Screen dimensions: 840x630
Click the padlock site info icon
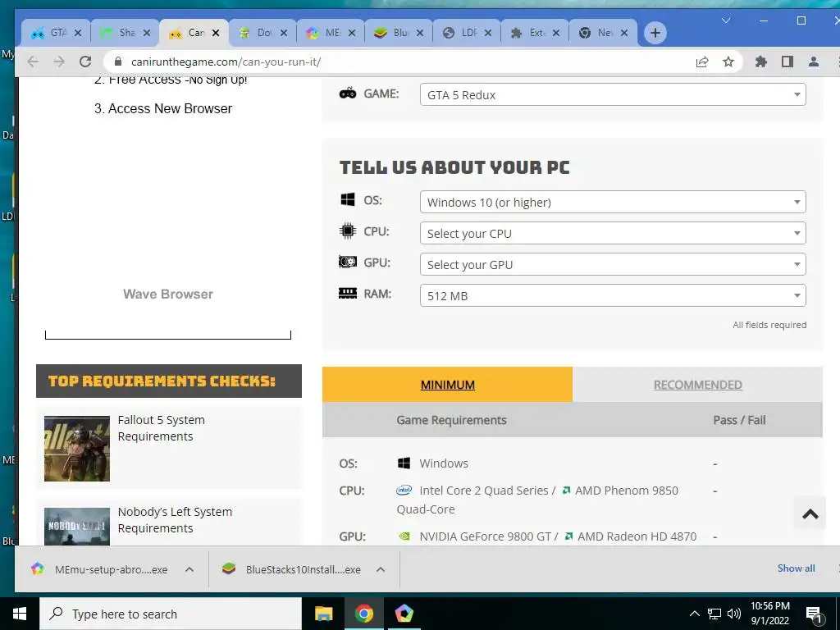(118, 62)
